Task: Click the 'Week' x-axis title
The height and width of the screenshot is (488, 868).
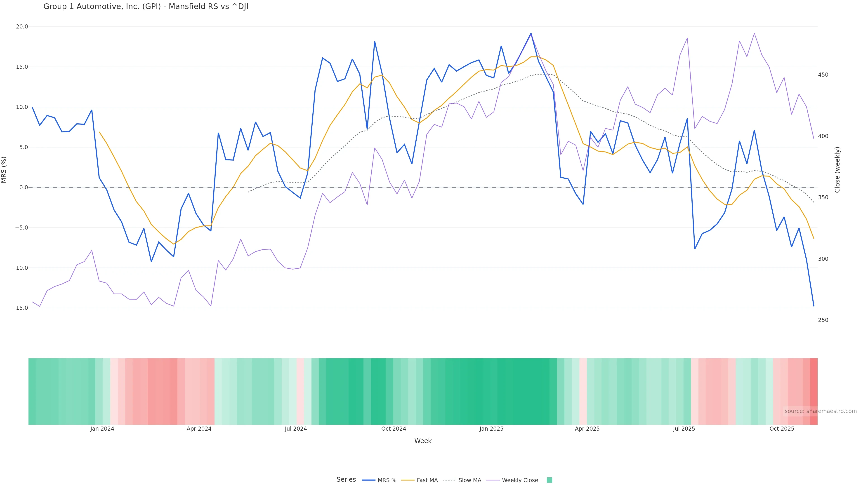Action: 423,441
